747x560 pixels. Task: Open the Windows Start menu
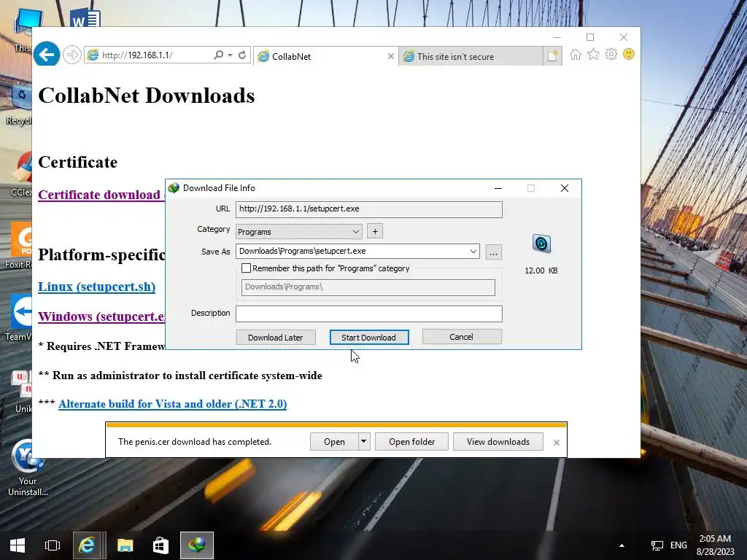(18, 545)
